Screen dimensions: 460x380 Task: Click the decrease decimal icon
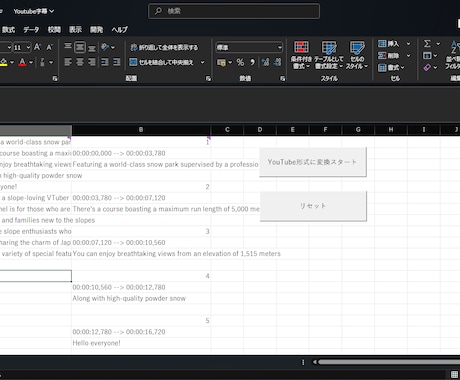point(277,62)
